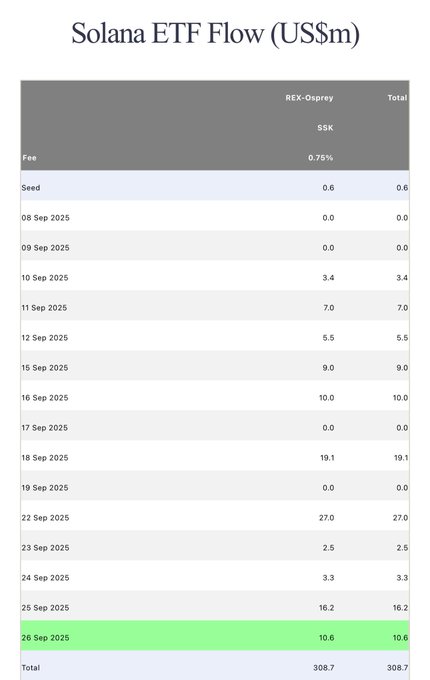Select SSK value 19.1 on 18 Sep
The height and width of the screenshot is (680, 430).
click(x=327, y=458)
